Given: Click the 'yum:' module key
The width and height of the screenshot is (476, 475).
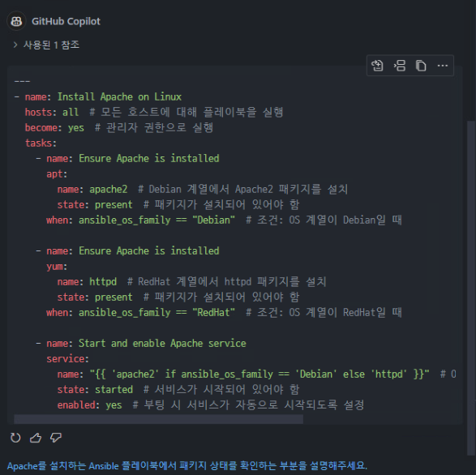Looking at the screenshot, I should pyautogui.click(x=57, y=267).
